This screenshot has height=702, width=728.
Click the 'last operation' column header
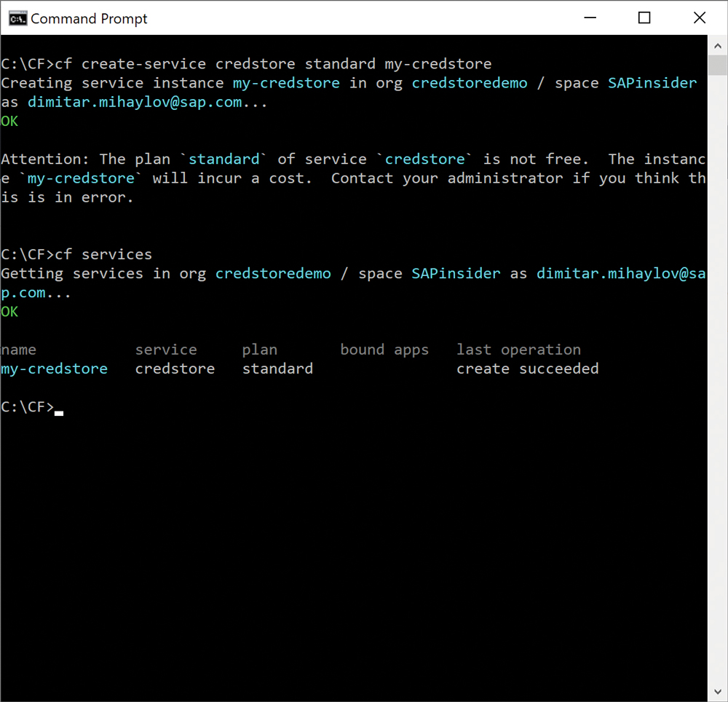(518, 350)
